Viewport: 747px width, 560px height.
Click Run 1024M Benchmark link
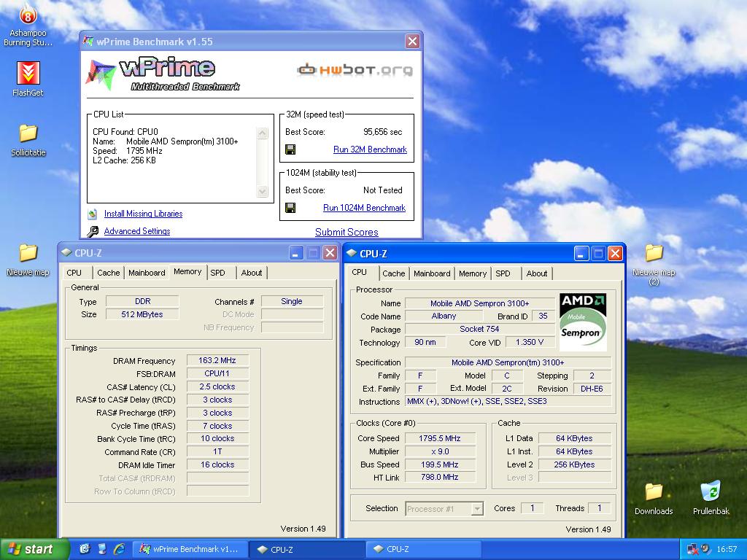365,208
